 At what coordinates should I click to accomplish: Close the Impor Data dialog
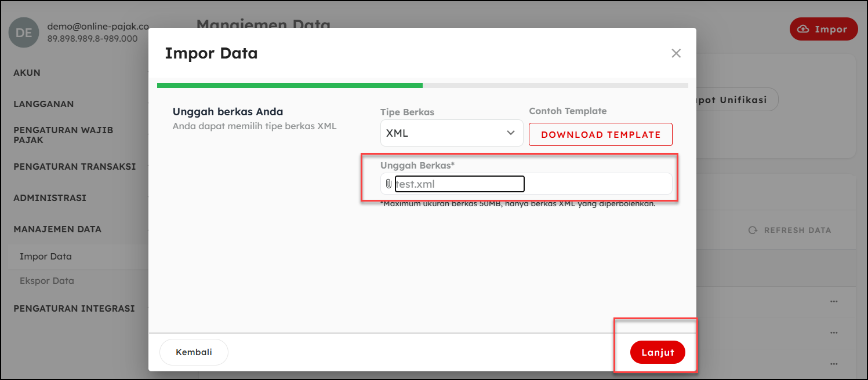pos(675,53)
